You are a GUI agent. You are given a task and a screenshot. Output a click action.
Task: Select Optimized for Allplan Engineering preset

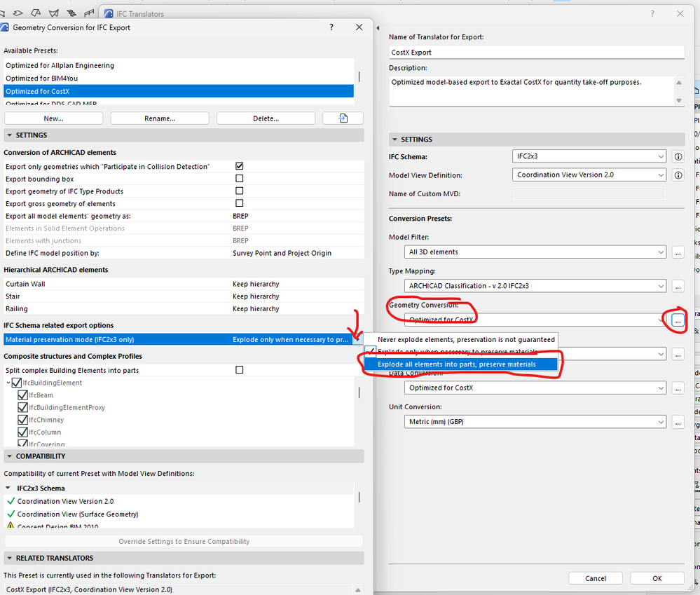[x=179, y=66]
